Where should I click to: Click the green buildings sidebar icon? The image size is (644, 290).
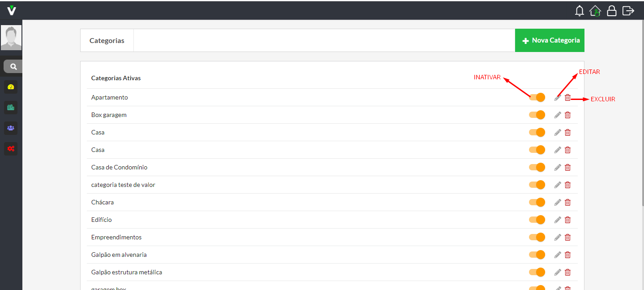(11, 108)
